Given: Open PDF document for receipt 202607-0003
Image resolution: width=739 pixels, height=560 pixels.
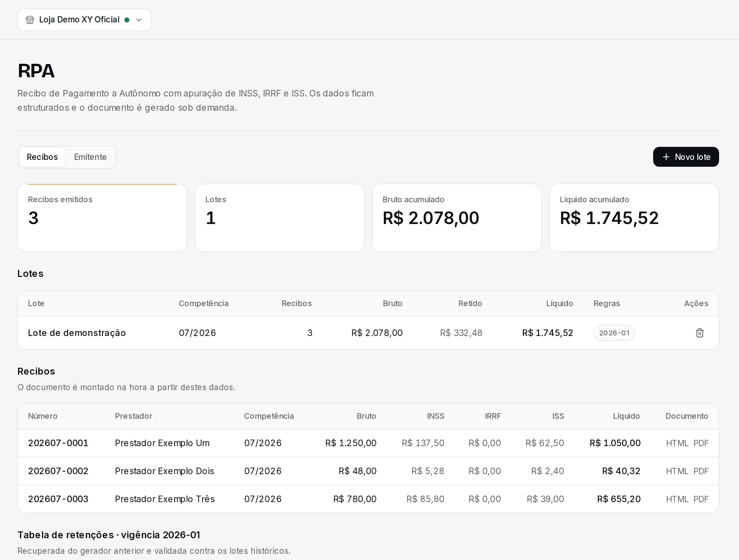Looking at the screenshot, I should tap(700, 499).
